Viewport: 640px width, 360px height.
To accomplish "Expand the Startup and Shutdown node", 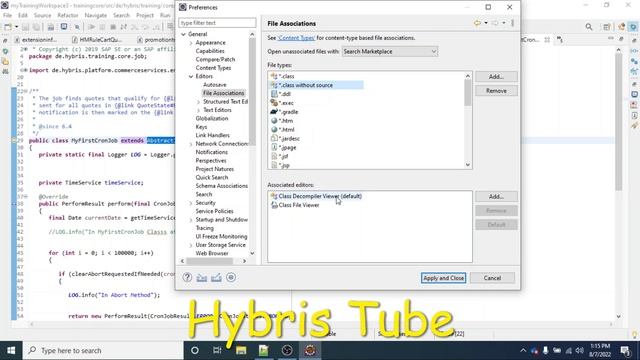I will (x=191, y=220).
